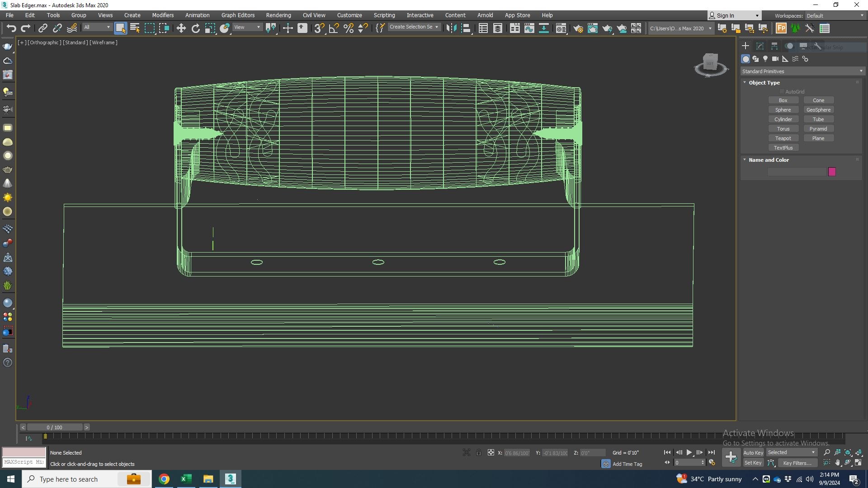The width and height of the screenshot is (868, 488).
Task: Click the Teapot primitive button
Action: point(783,138)
